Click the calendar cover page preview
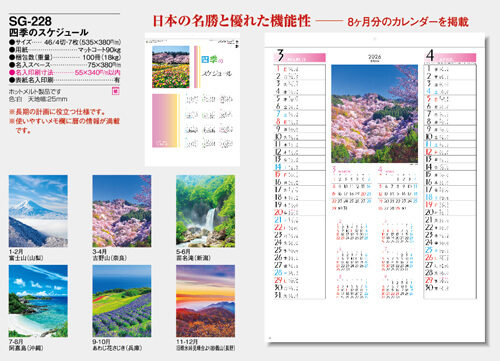This screenshot has height=361, width=500. (192, 99)
